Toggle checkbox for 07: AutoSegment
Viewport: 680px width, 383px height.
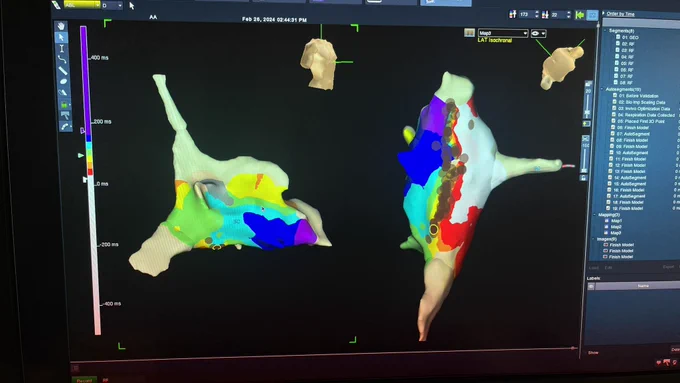(x=612, y=134)
